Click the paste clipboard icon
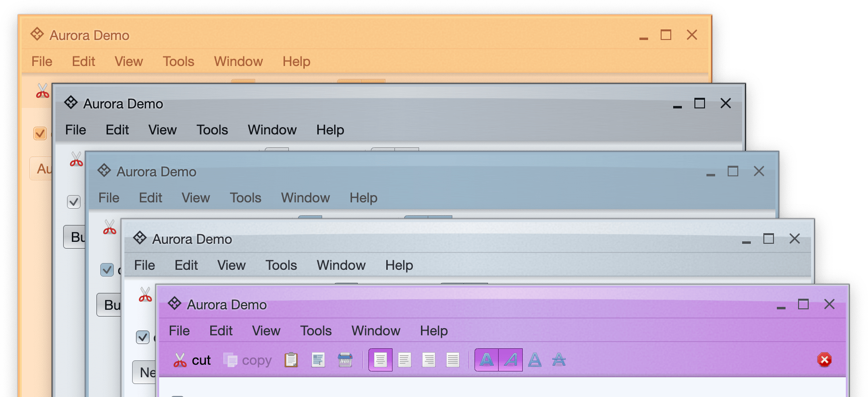The image size is (868, 397). pos(291,360)
